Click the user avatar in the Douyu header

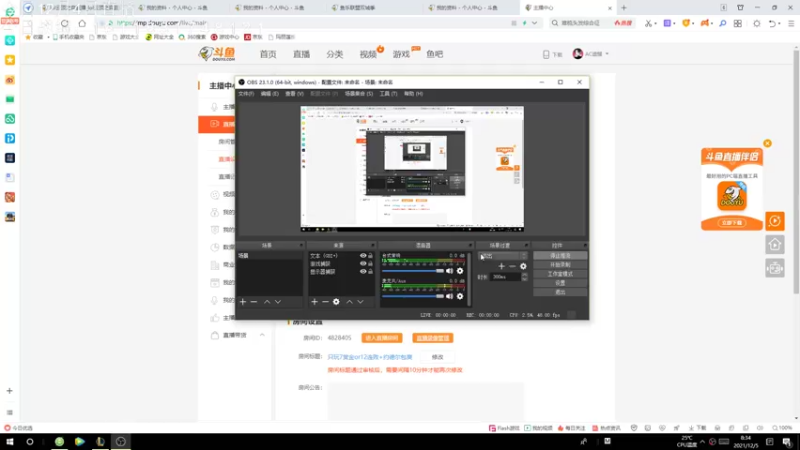578,54
